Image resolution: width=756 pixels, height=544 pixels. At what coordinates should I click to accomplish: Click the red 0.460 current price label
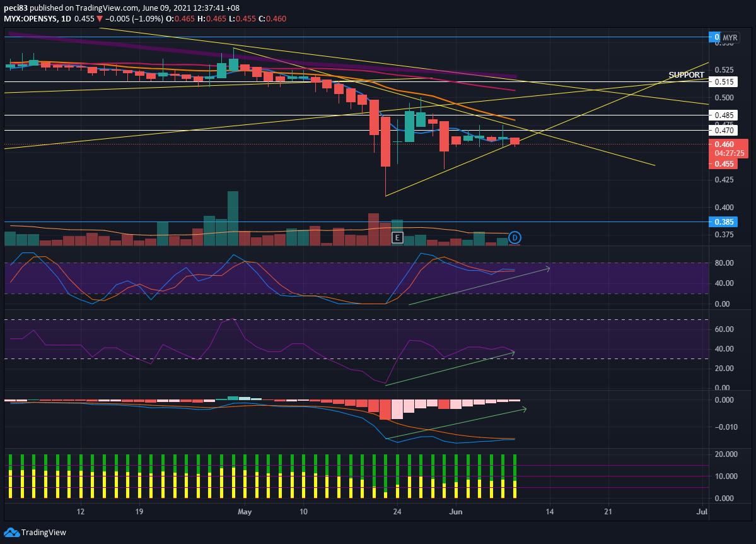[x=724, y=145]
